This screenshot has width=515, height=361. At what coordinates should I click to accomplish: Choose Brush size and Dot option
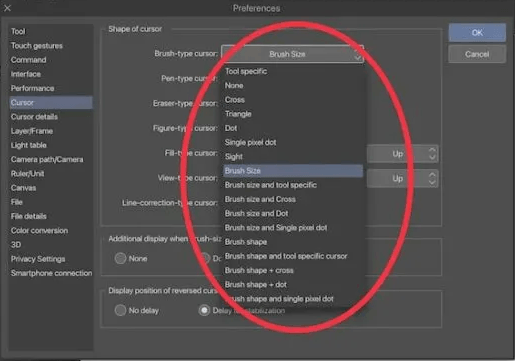(293, 213)
